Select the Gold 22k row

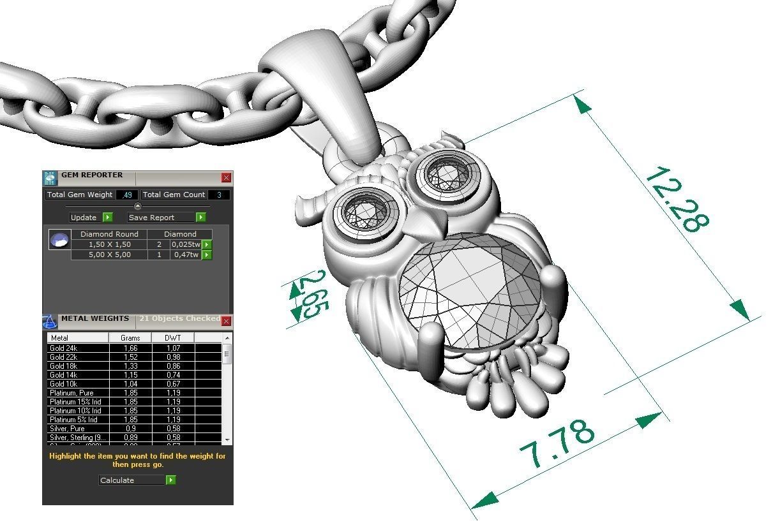(135, 358)
